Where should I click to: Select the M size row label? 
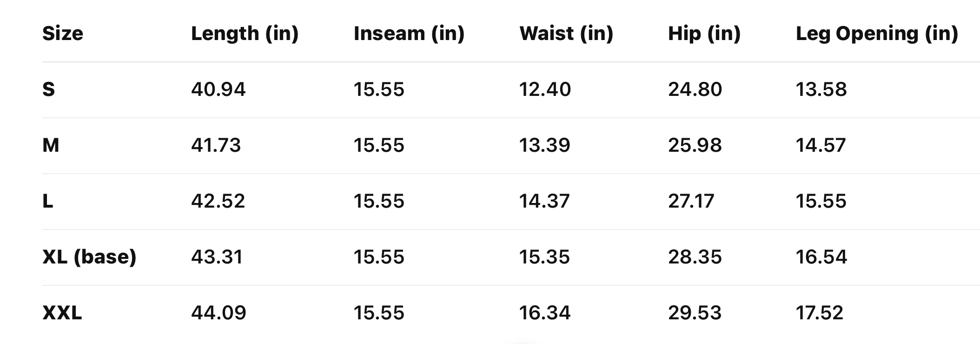(x=51, y=145)
